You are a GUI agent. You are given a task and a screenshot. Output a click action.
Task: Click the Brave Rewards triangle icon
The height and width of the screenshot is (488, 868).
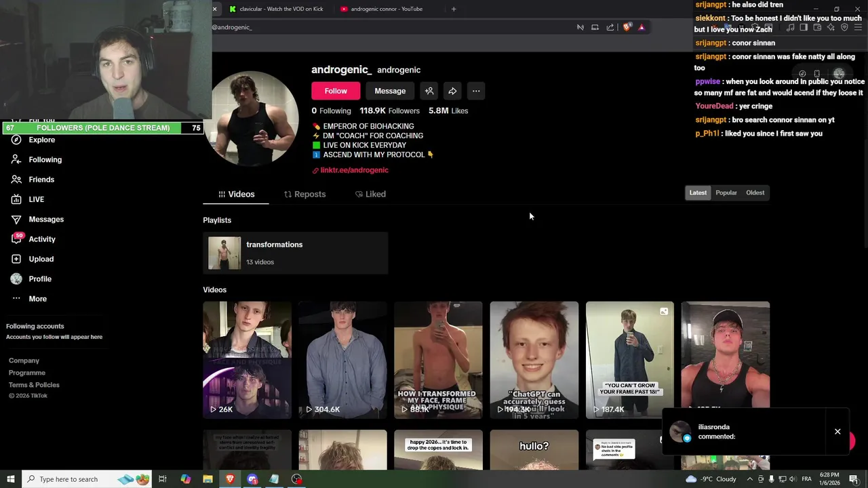[642, 27]
